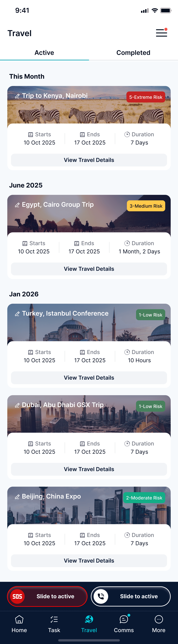Select the Beijing, China Expo banner image
The image size is (178, 644).
[89, 506]
